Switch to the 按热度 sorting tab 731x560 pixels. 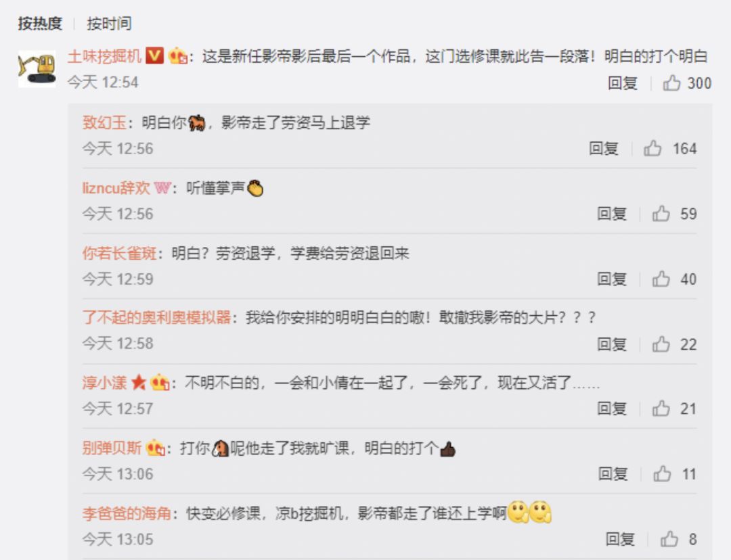[40, 23]
